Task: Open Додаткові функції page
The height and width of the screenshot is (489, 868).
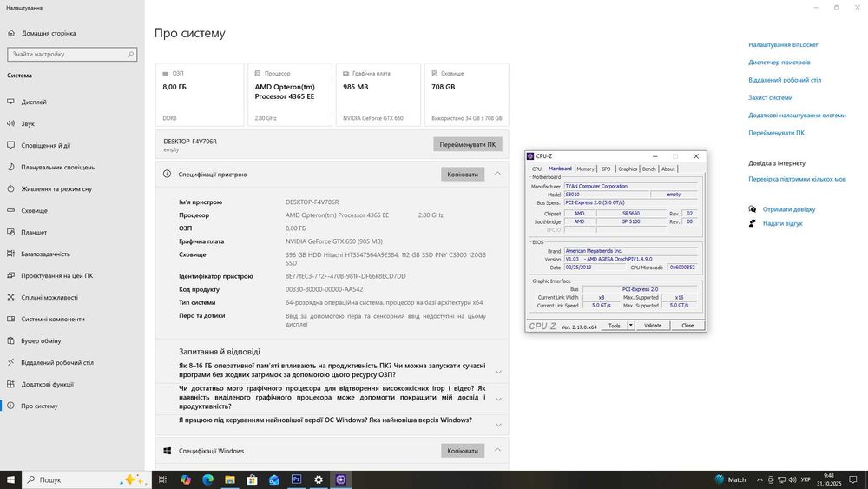Action: 47,384
